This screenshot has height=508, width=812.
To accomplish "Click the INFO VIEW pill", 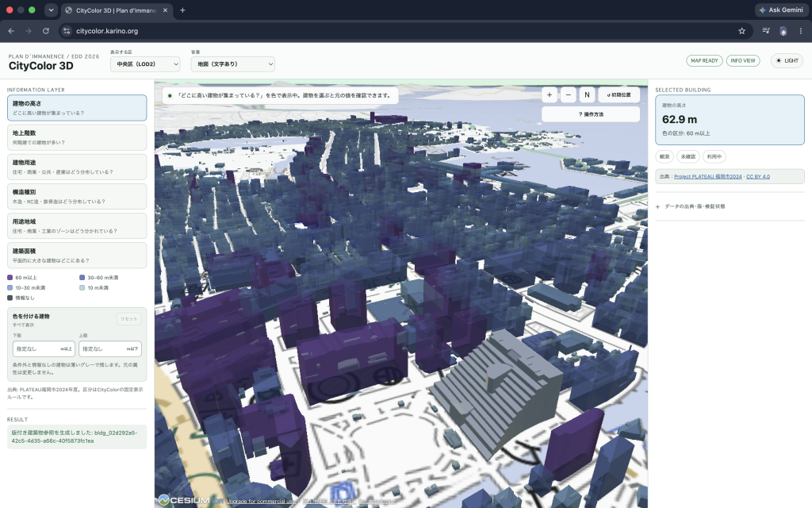I will pyautogui.click(x=742, y=60).
